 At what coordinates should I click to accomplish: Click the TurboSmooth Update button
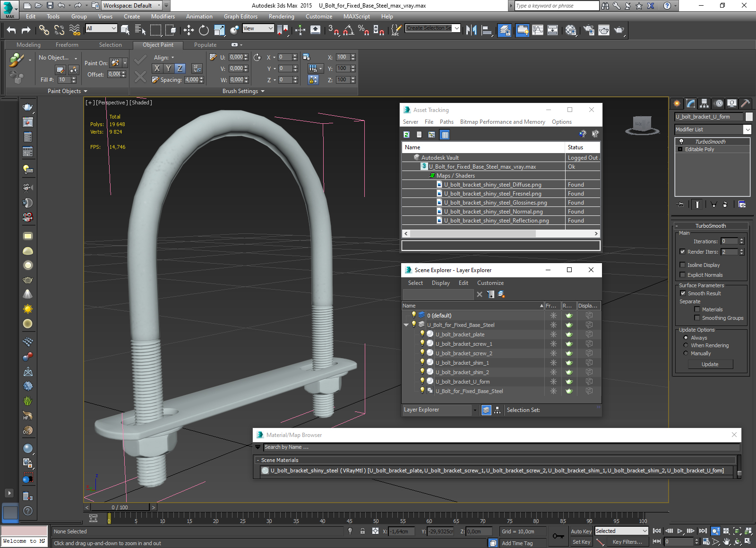[710, 364]
